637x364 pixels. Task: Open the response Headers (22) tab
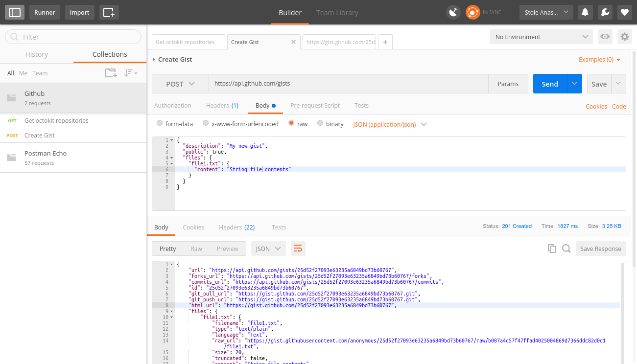237,227
